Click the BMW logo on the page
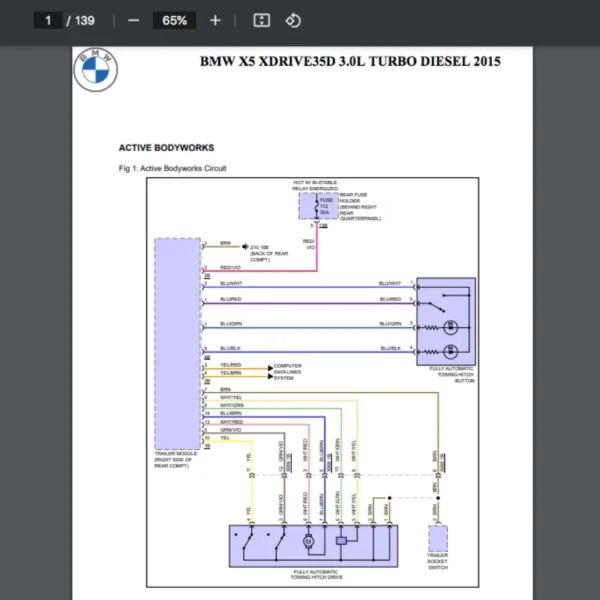The width and height of the screenshot is (600, 600). 96,68
